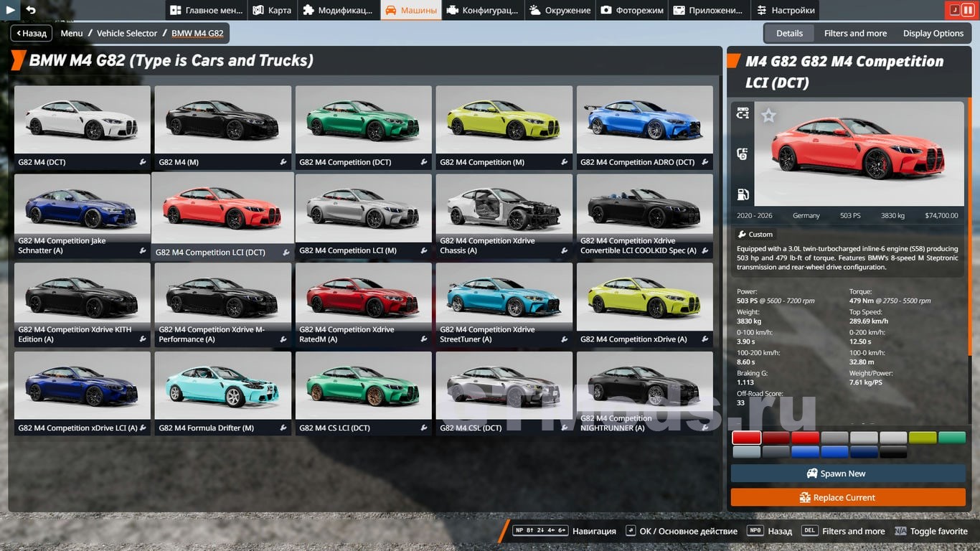Viewport: 980px width, 551px height.
Task: Click the undo arrow icon beside play
Action: tap(31, 10)
